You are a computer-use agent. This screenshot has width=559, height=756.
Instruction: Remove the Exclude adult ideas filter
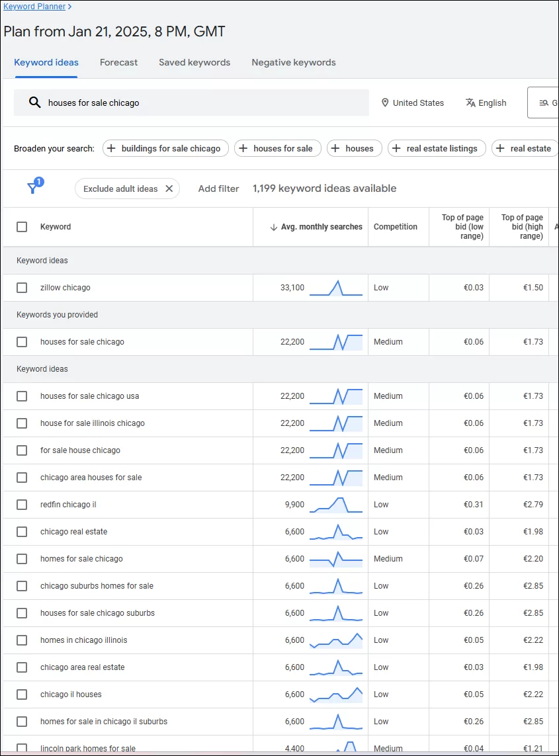pyautogui.click(x=169, y=189)
